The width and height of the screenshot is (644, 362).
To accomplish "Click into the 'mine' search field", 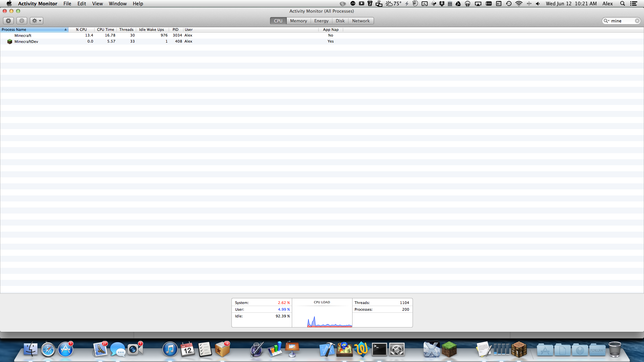I will pos(622,21).
